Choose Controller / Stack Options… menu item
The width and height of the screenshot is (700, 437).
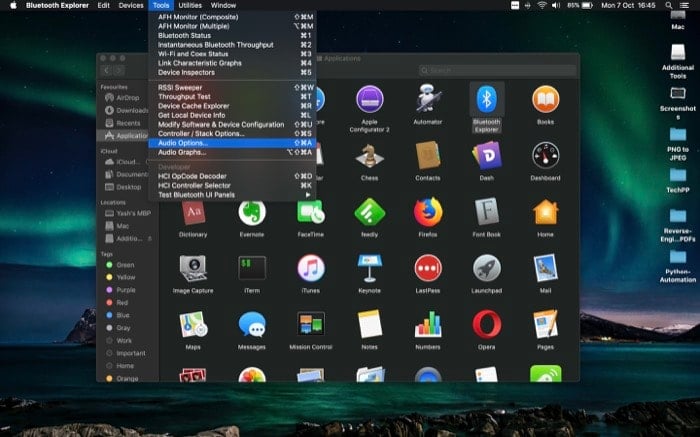(232, 133)
